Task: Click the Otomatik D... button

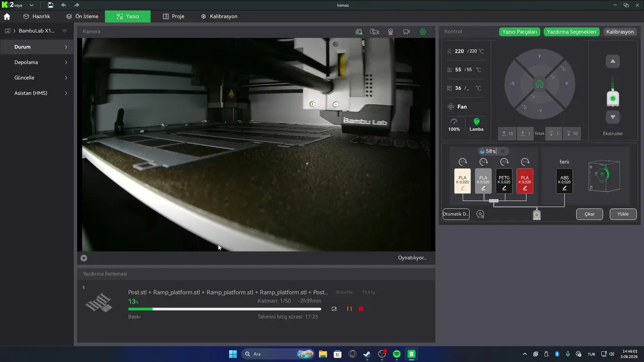Action: pos(456,214)
